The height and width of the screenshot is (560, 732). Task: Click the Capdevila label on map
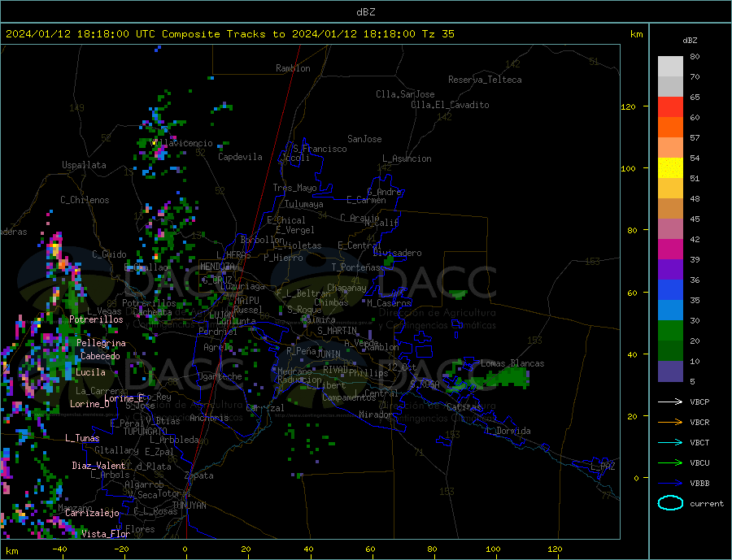click(x=240, y=157)
